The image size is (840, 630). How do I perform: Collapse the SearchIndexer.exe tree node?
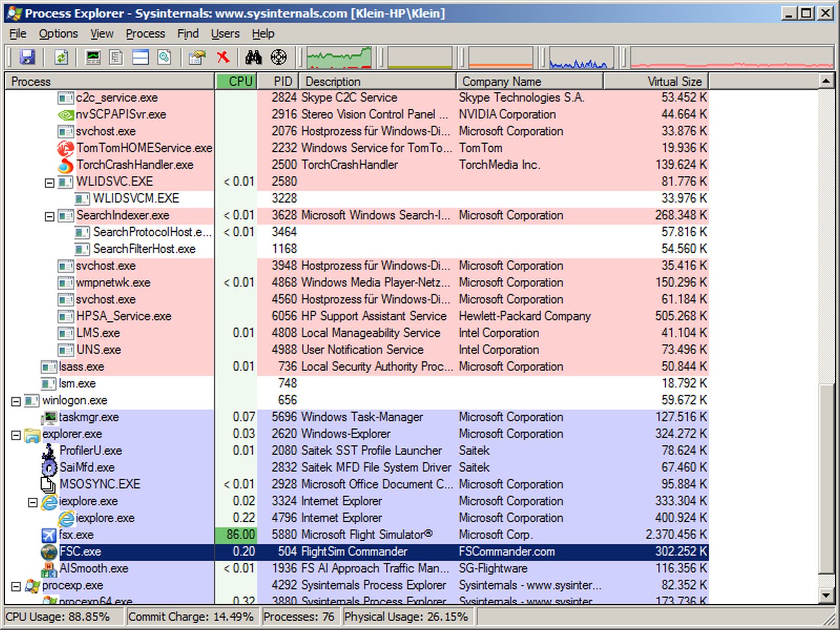(49, 216)
